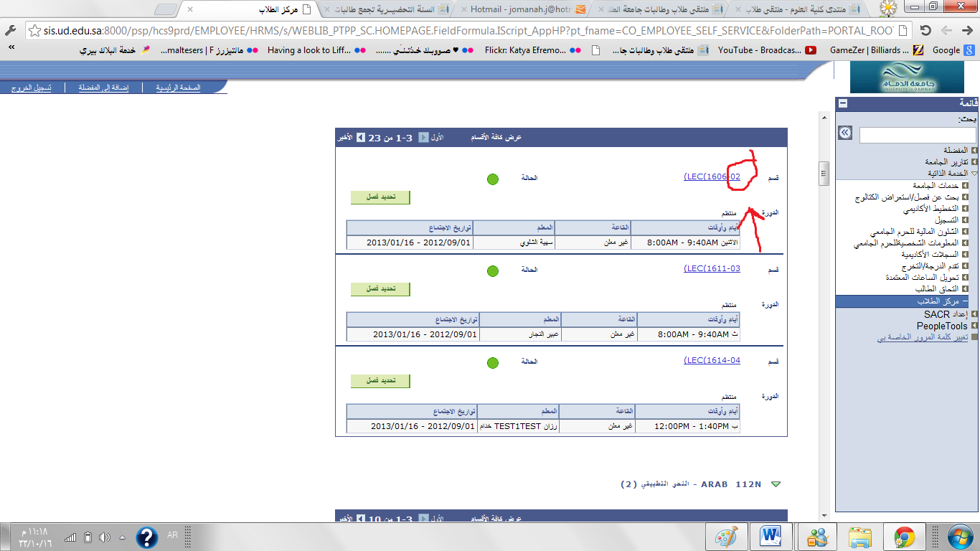The height and width of the screenshot is (551, 980).
Task: Click the green status circle for LEC(1611-03
Action: click(492, 271)
